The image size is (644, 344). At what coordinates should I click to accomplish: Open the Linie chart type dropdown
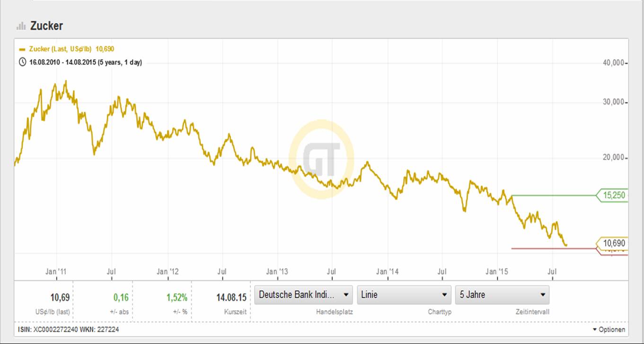(x=404, y=295)
